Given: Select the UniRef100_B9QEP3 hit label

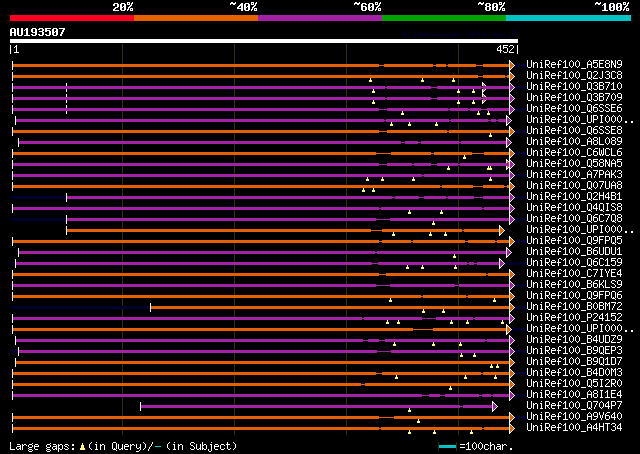Looking at the screenshot, I should [574, 351].
